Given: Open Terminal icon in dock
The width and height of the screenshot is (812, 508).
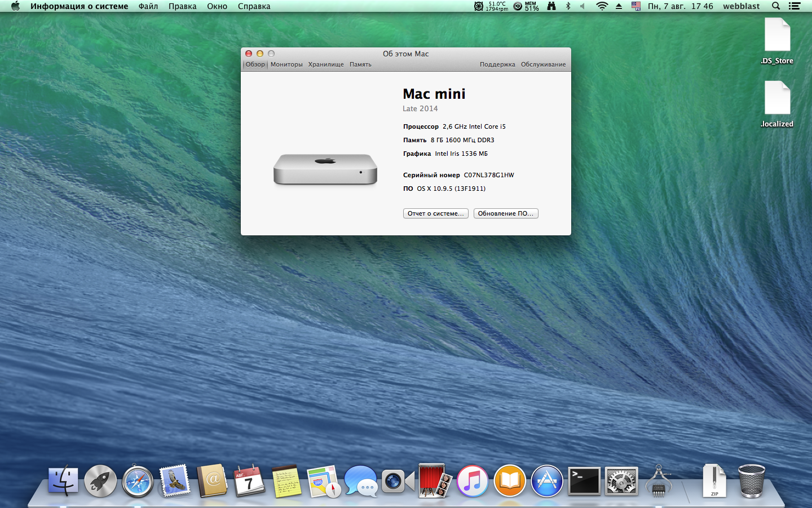Looking at the screenshot, I should coord(584,481).
